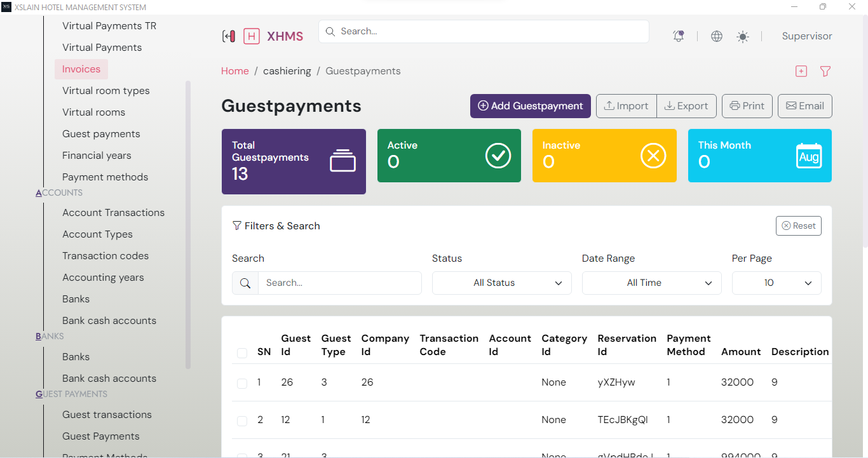The image size is (868, 458).
Task: Open Invoices in the sidebar
Action: [81, 69]
